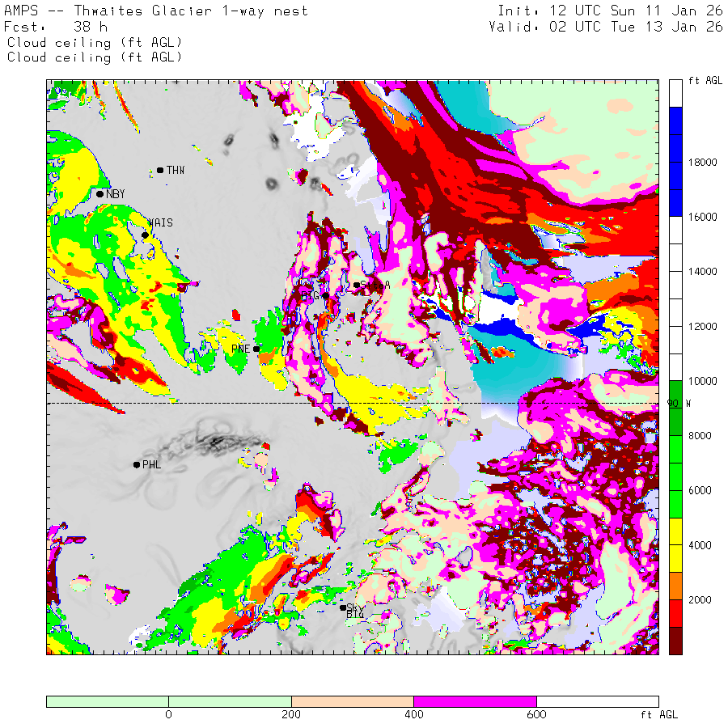Click the 'NBY' station name label

[116, 194]
